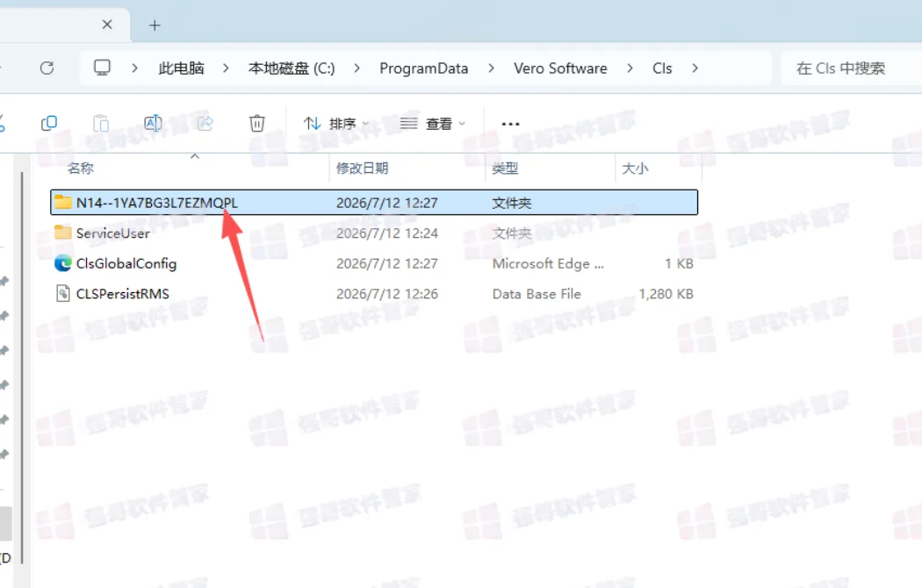
Task: Focus the 在 Cls 中搜索 search box
Action: pos(852,68)
